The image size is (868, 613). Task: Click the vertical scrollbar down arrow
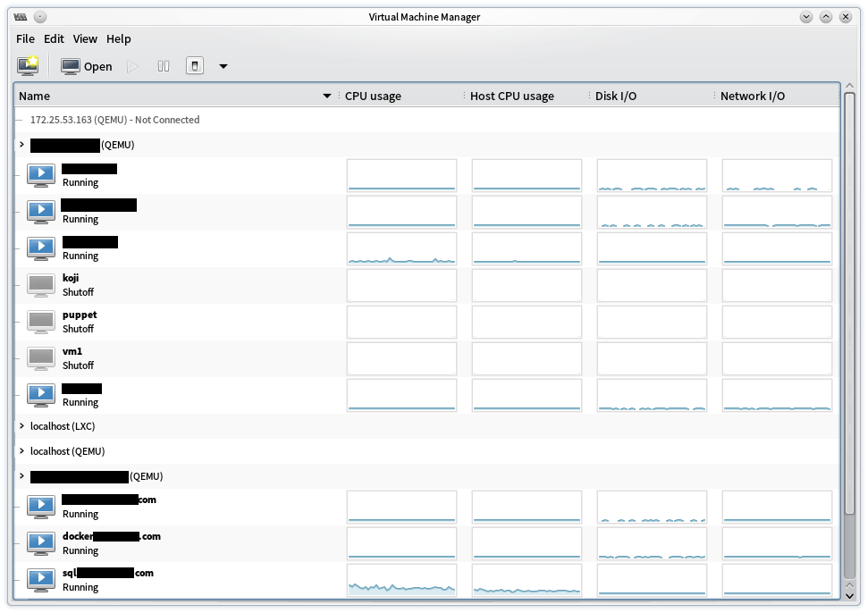pos(849,594)
